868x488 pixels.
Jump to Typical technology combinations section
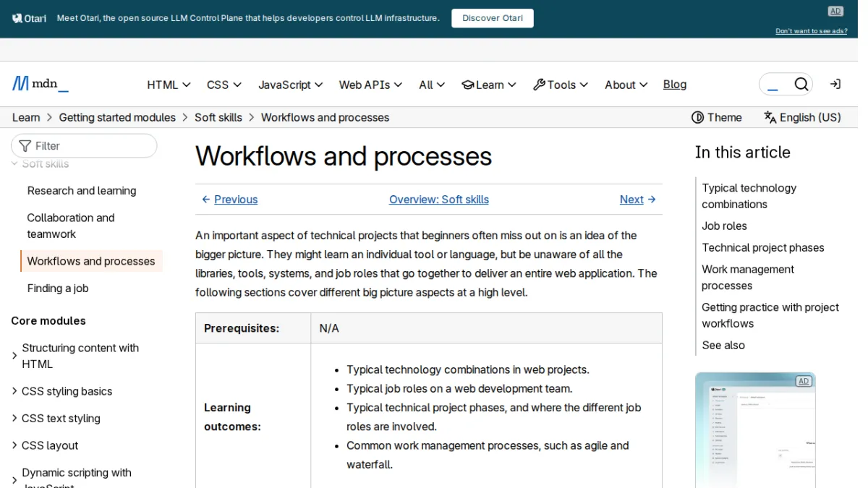click(x=749, y=196)
